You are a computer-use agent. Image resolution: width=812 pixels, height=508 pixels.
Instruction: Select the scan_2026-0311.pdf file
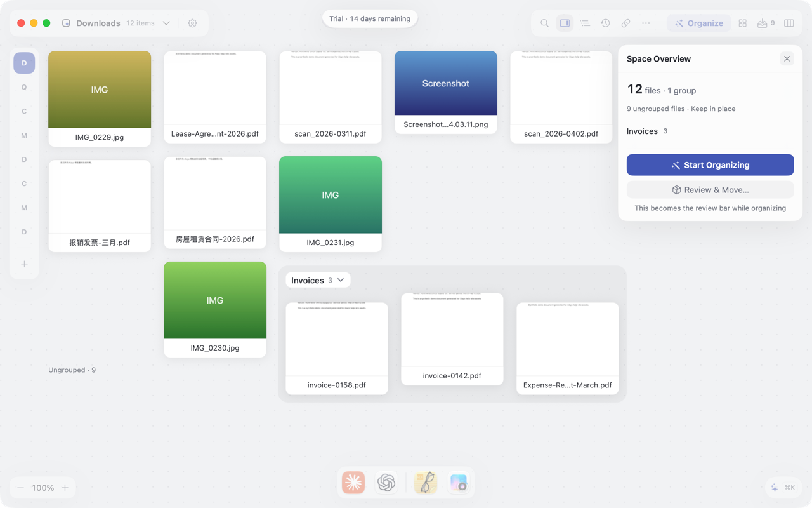point(331,97)
